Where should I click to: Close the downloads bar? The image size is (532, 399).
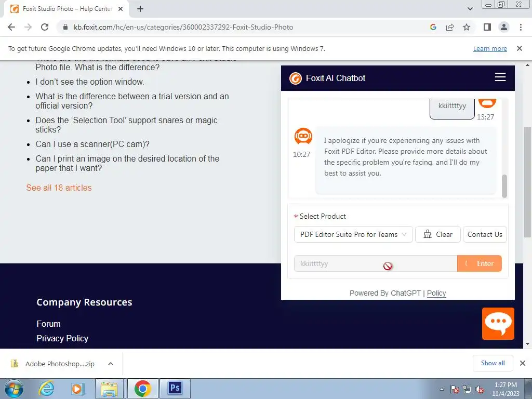coord(523,363)
